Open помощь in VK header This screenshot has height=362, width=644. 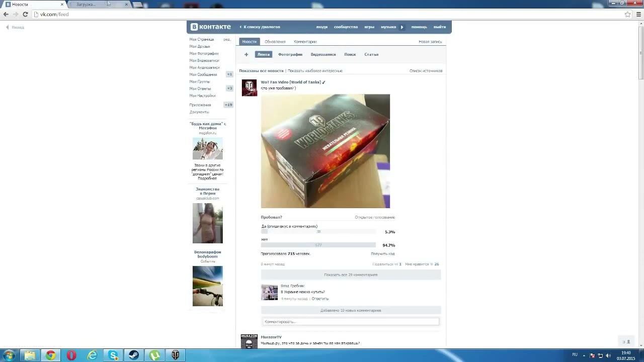pos(419,27)
